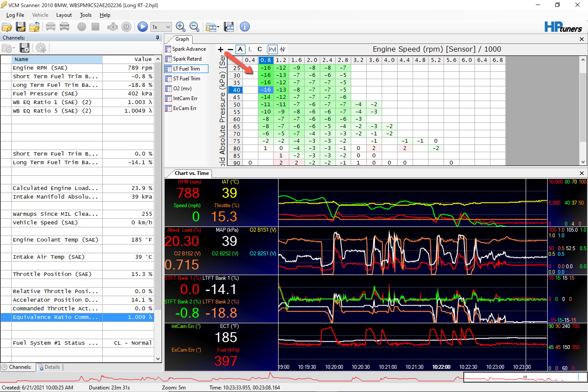This screenshot has width=588, height=392.
Task: Toggle the pin on the Channels panel
Action: tap(157, 37)
